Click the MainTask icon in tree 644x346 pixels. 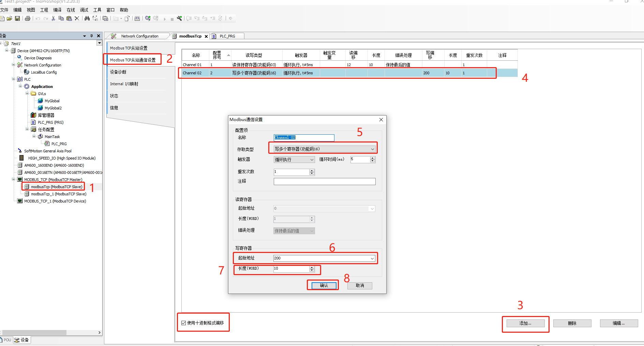pyautogui.click(x=40, y=136)
